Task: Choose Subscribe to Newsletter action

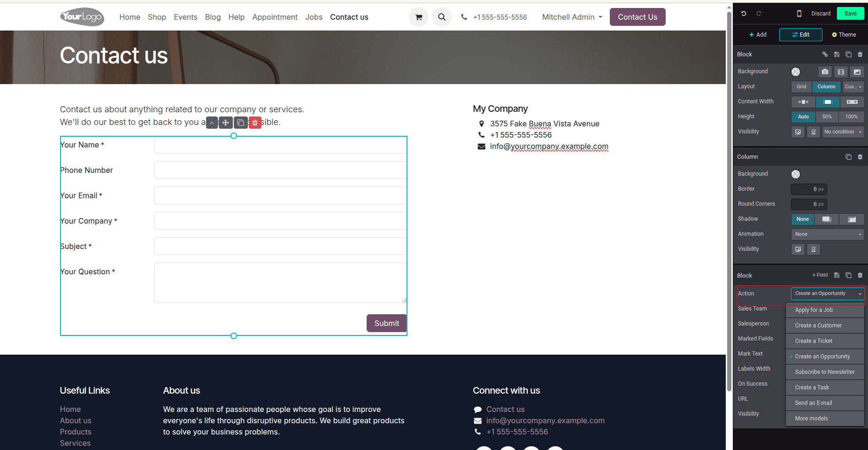Action: coord(825,372)
